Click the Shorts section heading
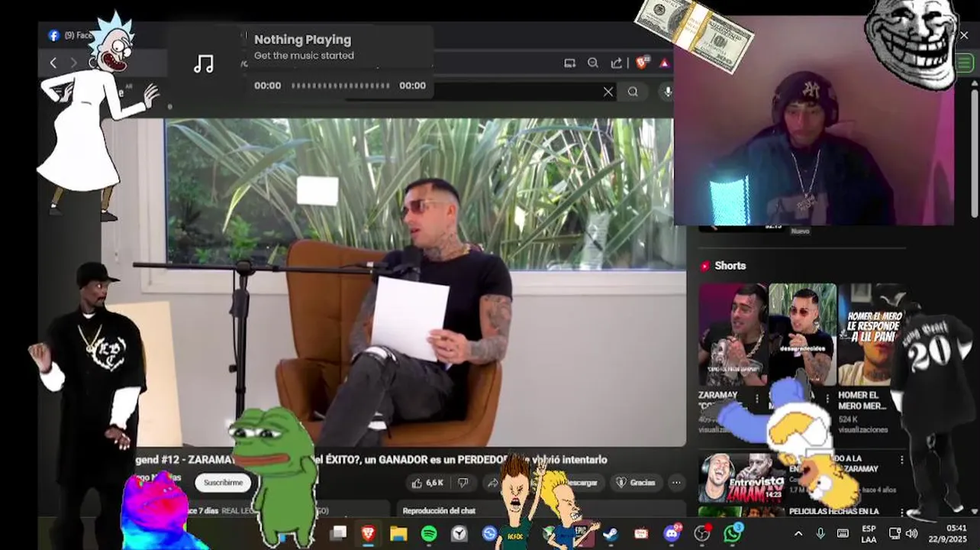This screenshot has width=980, height=550. click(730, 266)
